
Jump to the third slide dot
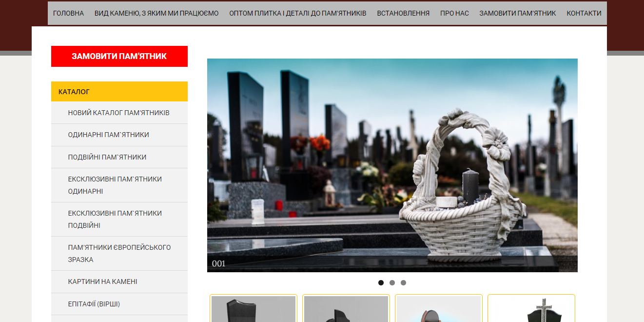pyautogui.click(x=403, y=283)
